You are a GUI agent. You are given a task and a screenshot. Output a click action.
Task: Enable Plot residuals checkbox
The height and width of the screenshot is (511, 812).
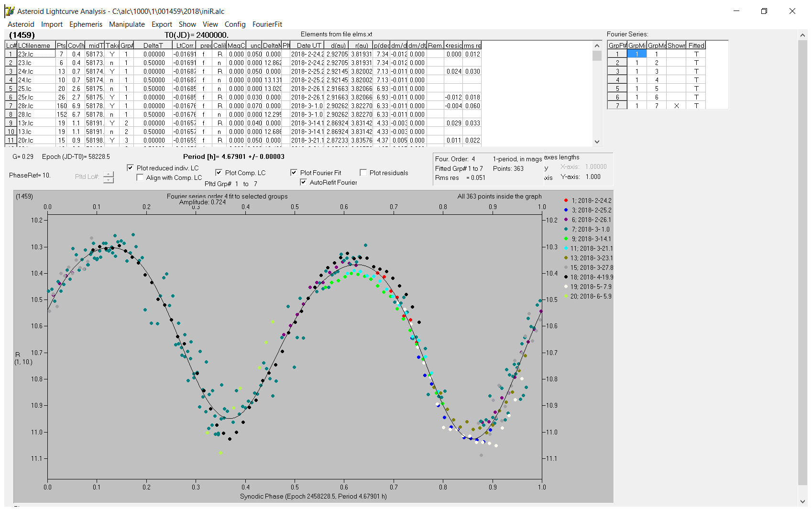point(363,173)
